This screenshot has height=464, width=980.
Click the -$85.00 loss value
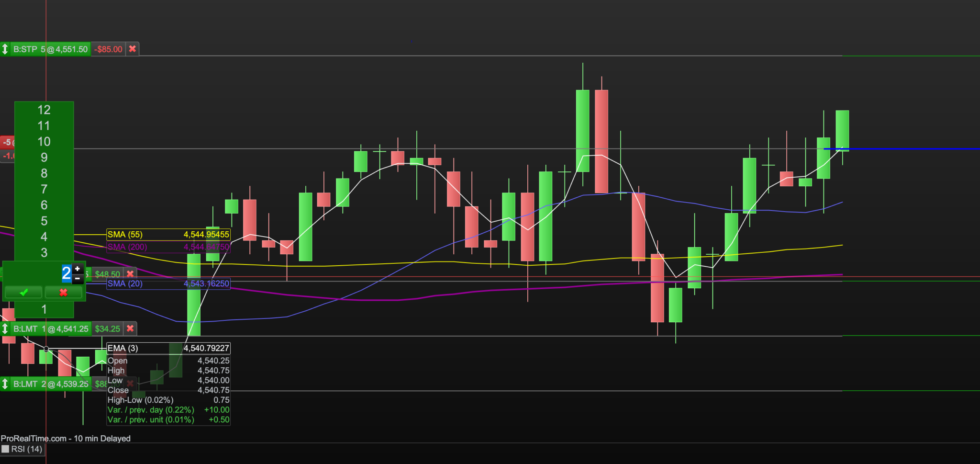tap(108, 49)
